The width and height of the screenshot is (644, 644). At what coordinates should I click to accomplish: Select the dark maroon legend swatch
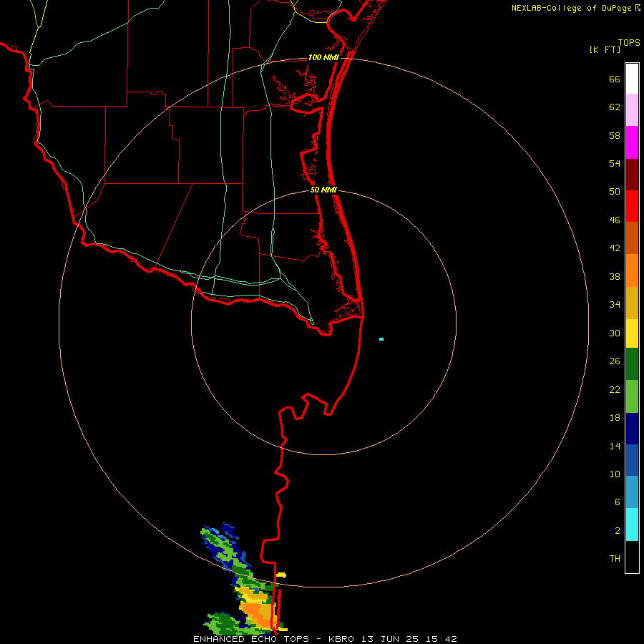tap(632, 174)
